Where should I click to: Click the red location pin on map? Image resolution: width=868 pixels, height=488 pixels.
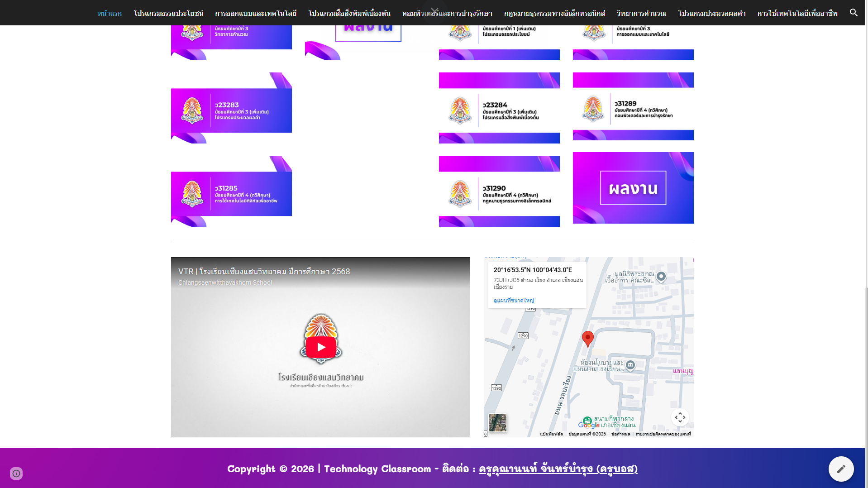(587, 338)
